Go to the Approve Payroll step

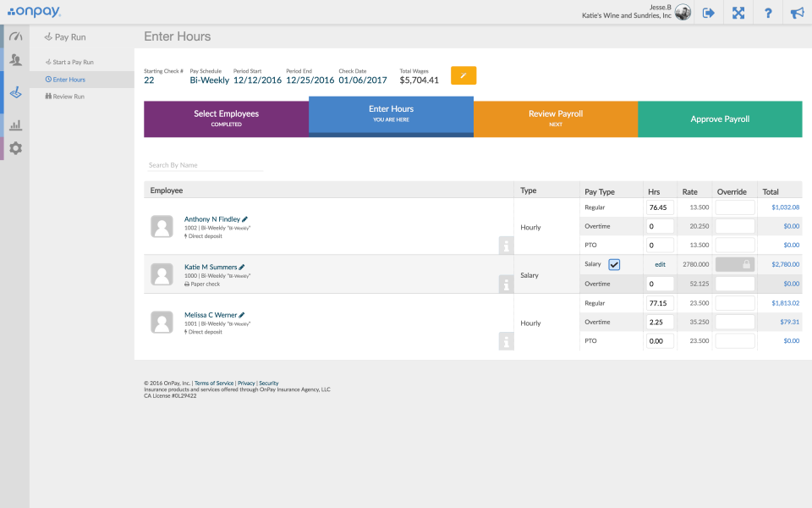pos(720,119)
